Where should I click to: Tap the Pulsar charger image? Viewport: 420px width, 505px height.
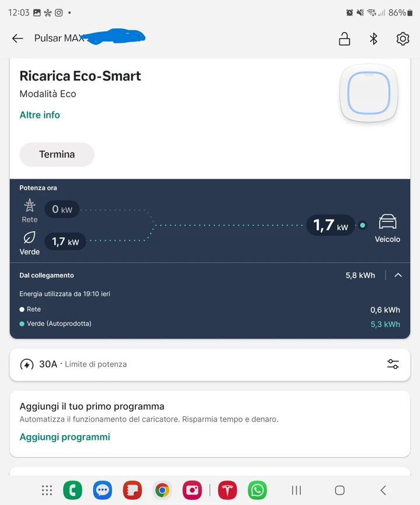point(369,93)
